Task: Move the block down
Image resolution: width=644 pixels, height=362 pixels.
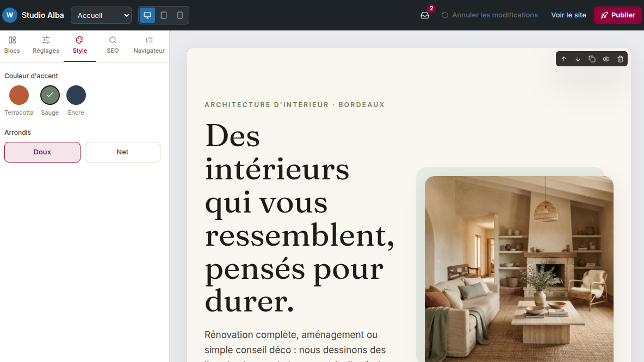Action: (578, 59)
